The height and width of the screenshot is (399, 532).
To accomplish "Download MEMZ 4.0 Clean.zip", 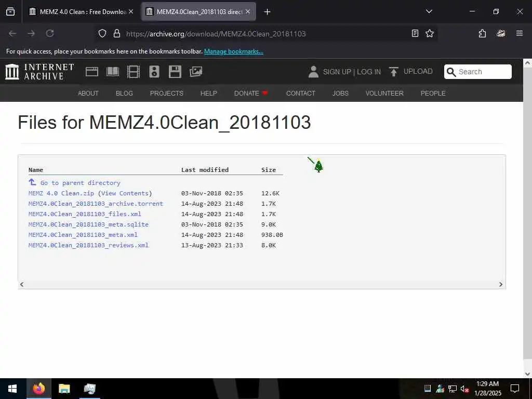I will tap(61, 193).
